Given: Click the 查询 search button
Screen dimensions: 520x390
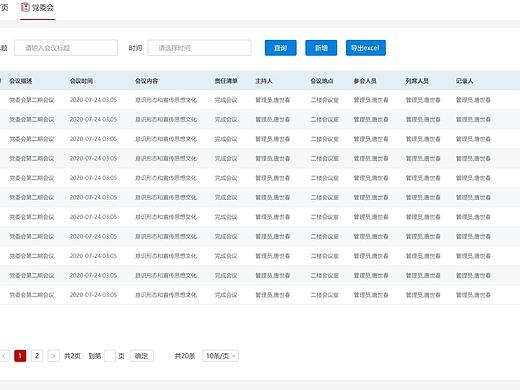Looking at the screenshot, I should [x=281, y=48].
